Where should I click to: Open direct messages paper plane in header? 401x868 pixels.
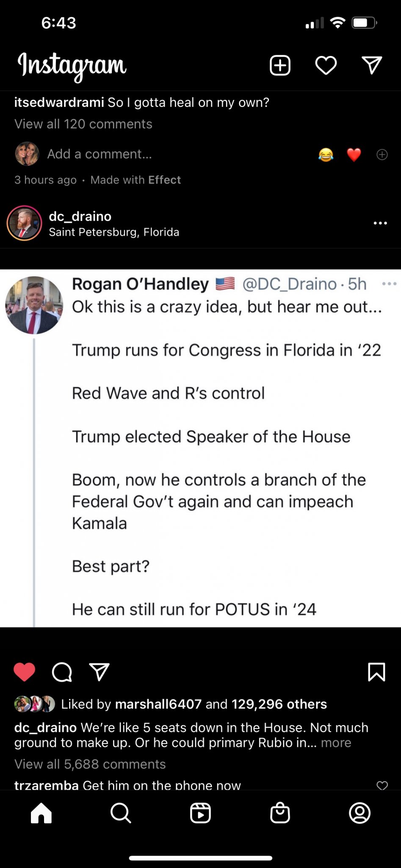click(x=372, y=66)
